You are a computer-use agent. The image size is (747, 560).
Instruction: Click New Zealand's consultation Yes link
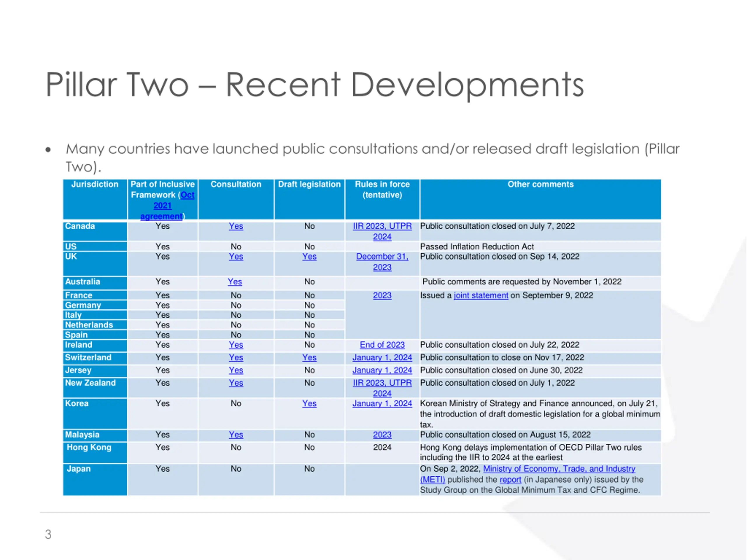click(236, 383)
